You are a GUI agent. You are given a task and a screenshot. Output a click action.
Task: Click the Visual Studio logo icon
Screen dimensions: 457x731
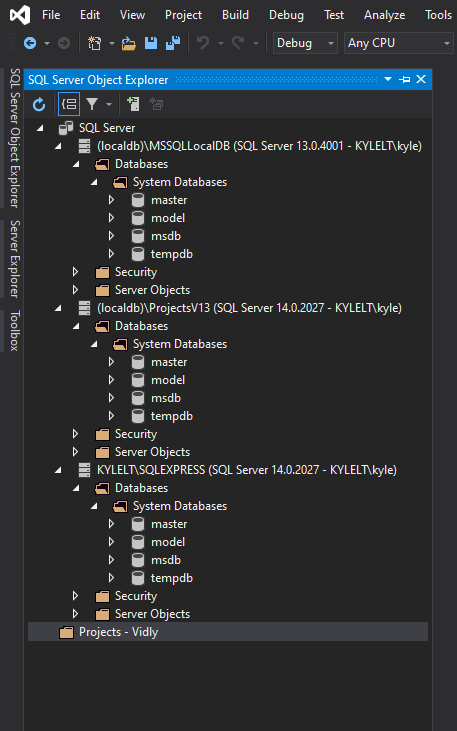tap(20, 15)
